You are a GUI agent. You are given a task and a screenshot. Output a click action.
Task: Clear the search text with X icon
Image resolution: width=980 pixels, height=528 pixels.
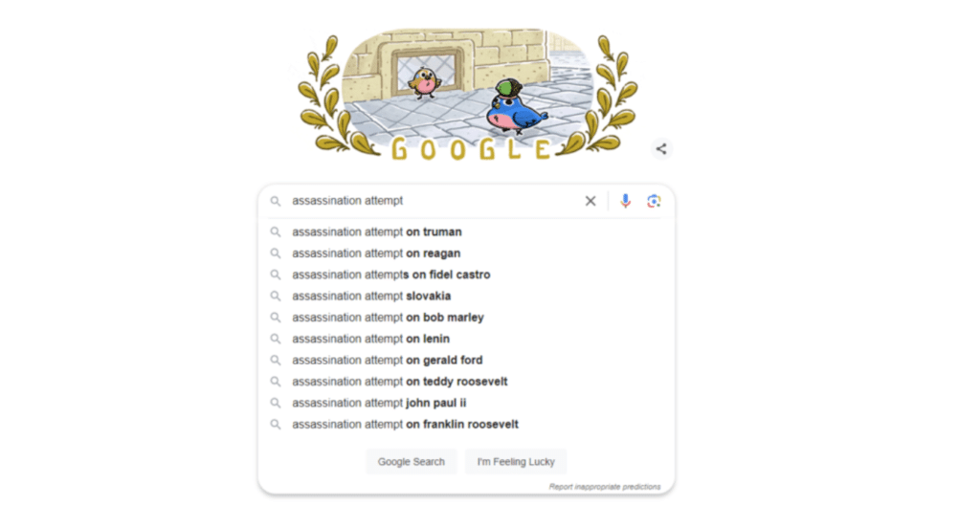point(590,201)
